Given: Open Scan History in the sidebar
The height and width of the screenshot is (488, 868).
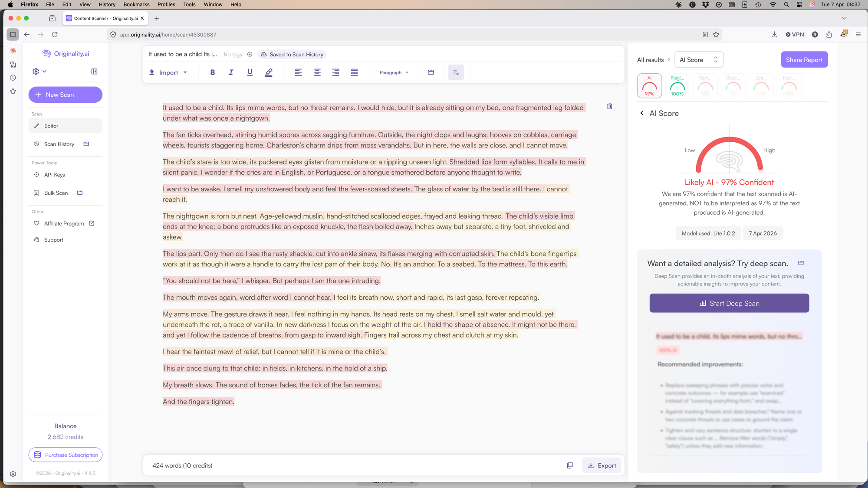Looking at the screenshot, I should click(x=59, y=144).
